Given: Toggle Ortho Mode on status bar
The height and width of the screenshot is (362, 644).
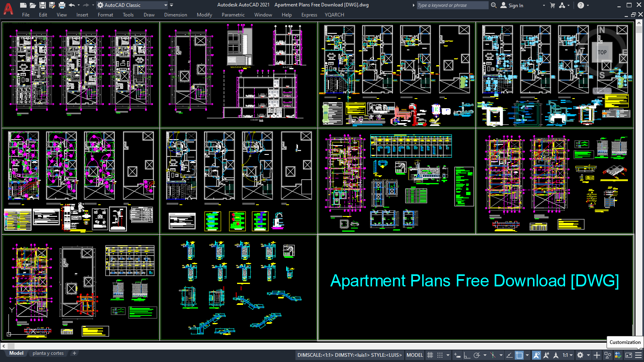Looking at the screenshot, I should tap(467, 355).
